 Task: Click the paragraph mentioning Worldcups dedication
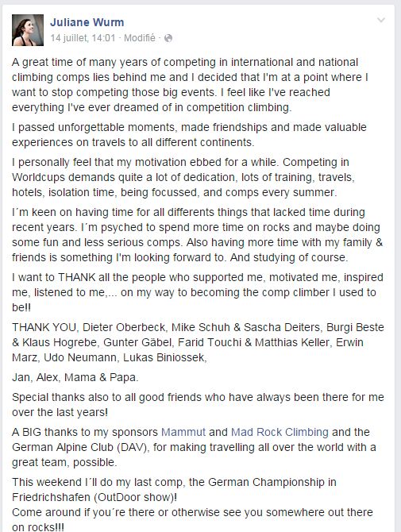(x=183, y=177)
